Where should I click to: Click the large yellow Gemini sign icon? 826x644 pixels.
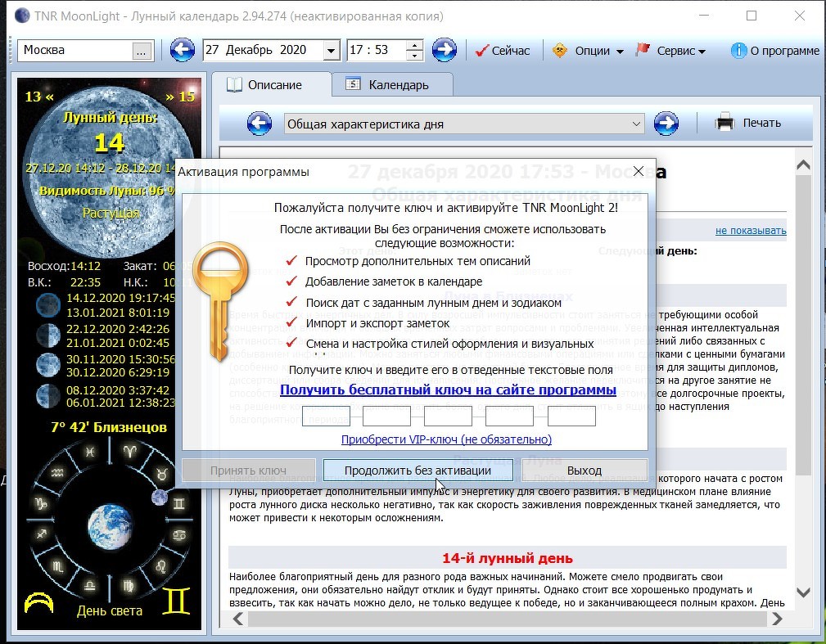tap(176, 602)
